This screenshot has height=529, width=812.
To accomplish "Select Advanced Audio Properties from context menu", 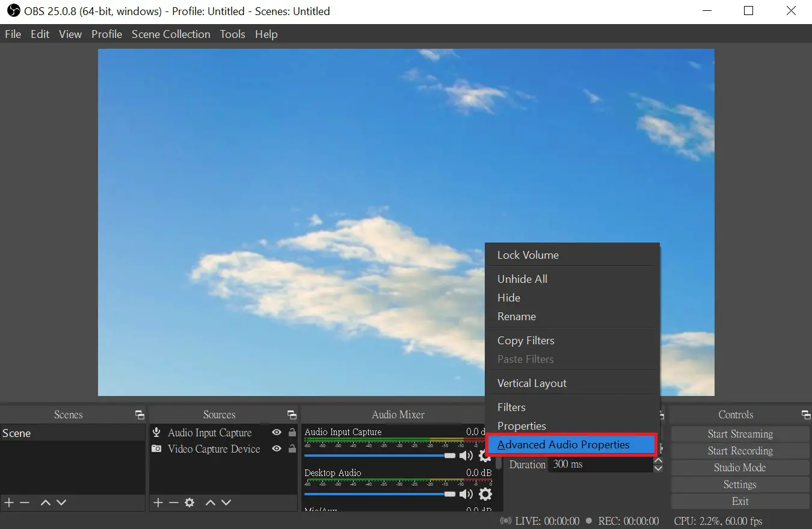I will (563, 444).
